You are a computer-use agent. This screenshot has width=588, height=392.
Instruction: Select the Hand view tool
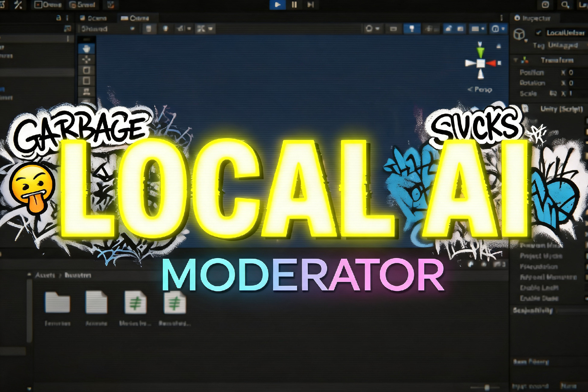pyautogui.click(x=87, y=49)
